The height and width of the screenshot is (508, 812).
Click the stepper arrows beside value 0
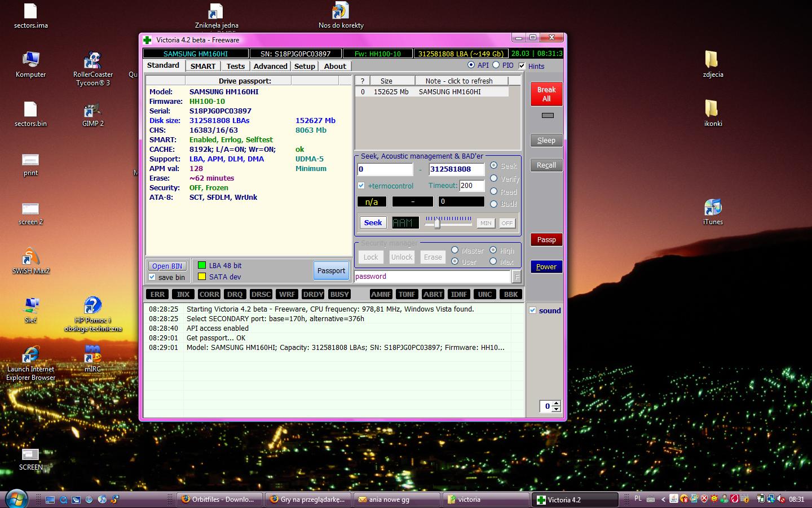point(557,406)
